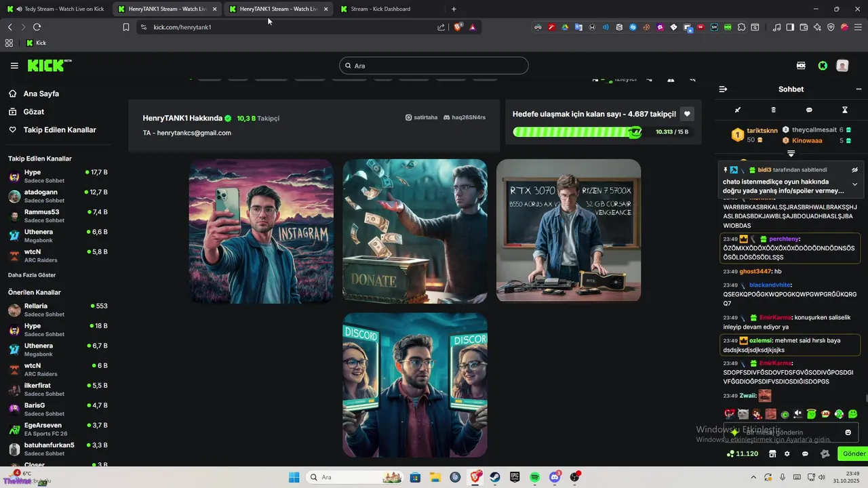The image size is (868, 488).
Task: Open Steam from the taskbar
Action: pos(495,477)
